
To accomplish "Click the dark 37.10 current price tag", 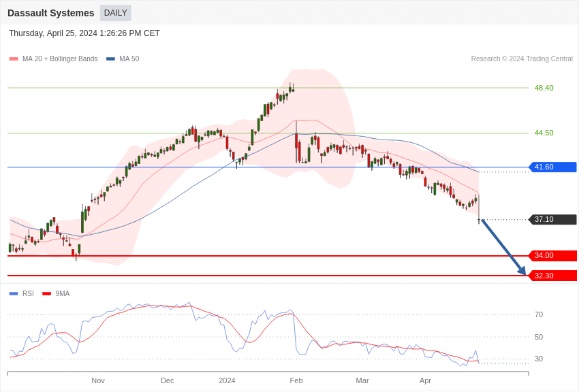I will 552,219.
